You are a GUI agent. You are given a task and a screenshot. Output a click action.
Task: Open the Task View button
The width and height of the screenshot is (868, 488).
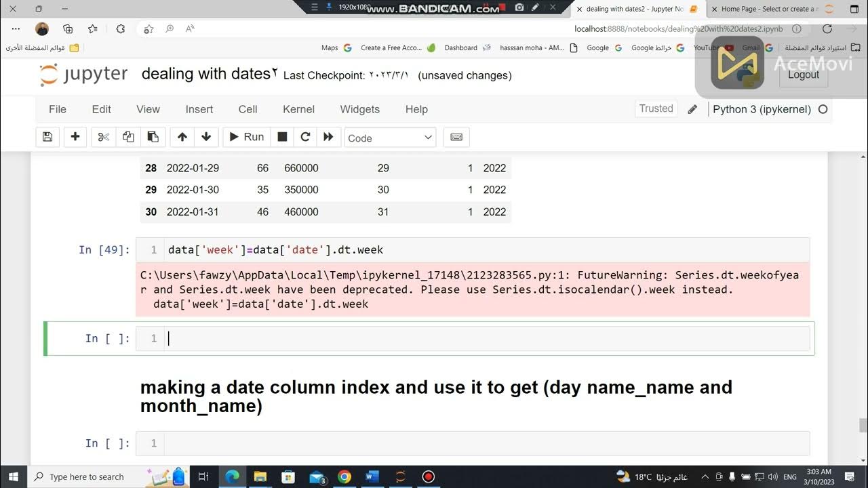203,476
